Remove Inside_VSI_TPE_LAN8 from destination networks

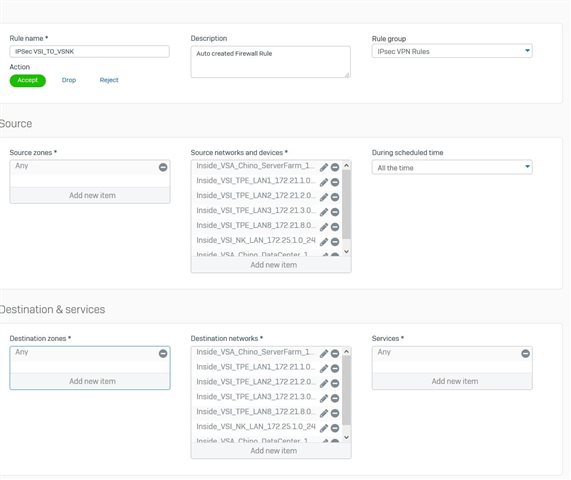(x=335, y=413)
